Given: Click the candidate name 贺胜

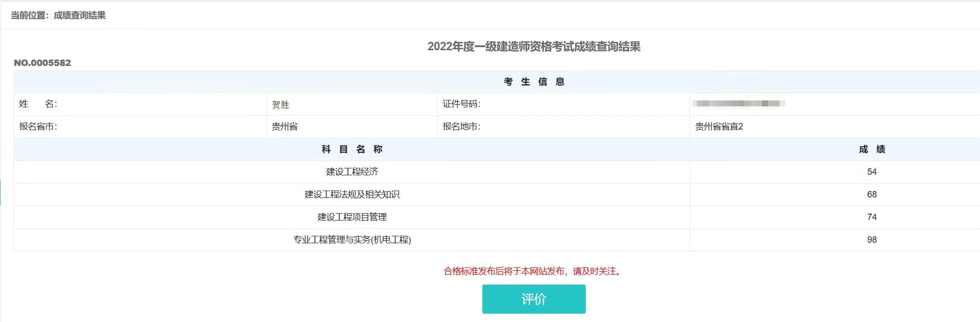Looking at the screenshot, I should tap(281, 104).
